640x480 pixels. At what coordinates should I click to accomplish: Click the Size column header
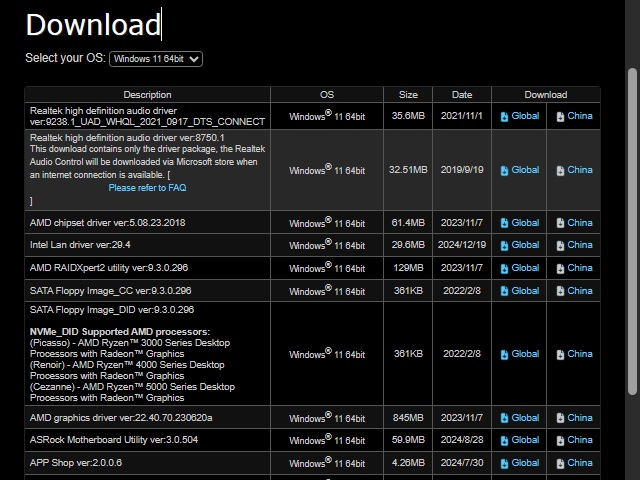pos(408,95)
